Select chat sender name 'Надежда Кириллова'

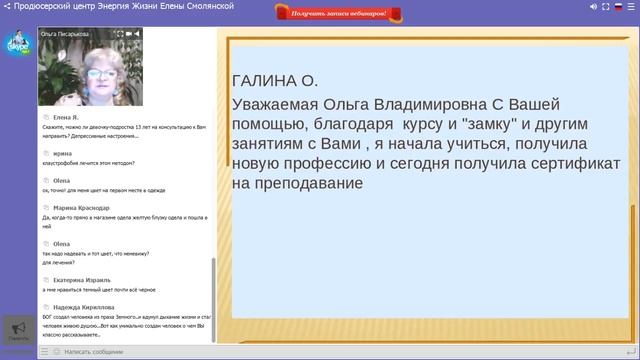click(x=84, y=307)
